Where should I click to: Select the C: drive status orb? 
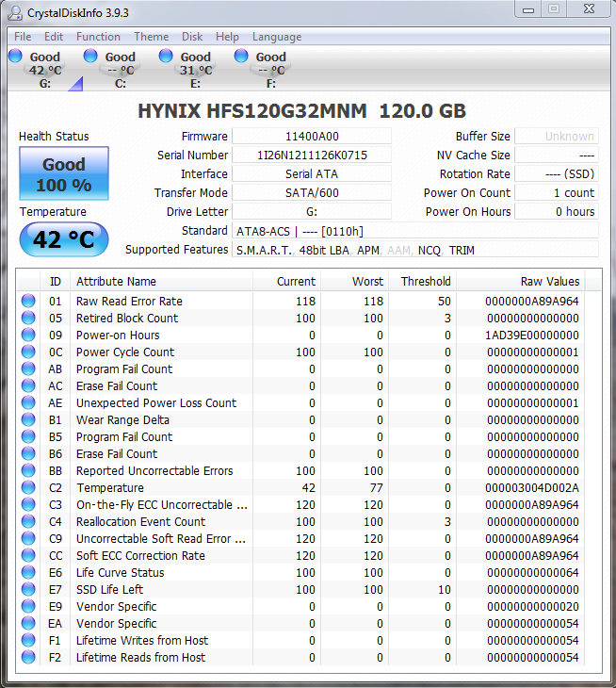90,57
